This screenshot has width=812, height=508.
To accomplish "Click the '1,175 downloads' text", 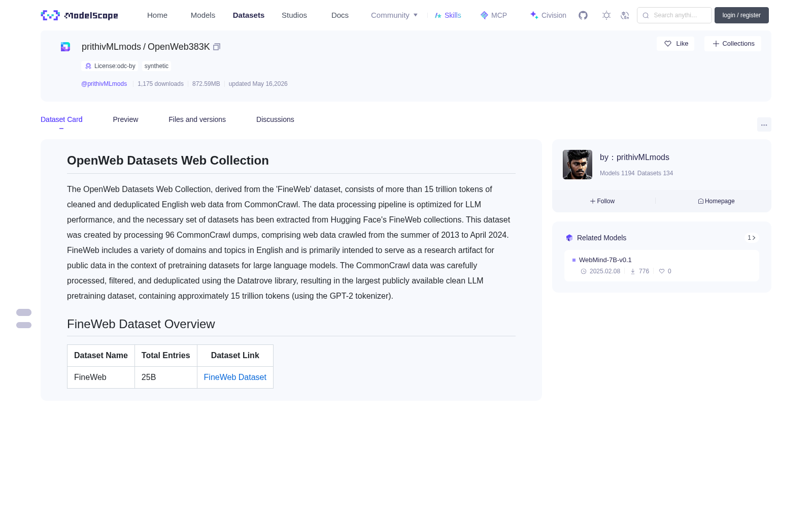I will point(160,84).
